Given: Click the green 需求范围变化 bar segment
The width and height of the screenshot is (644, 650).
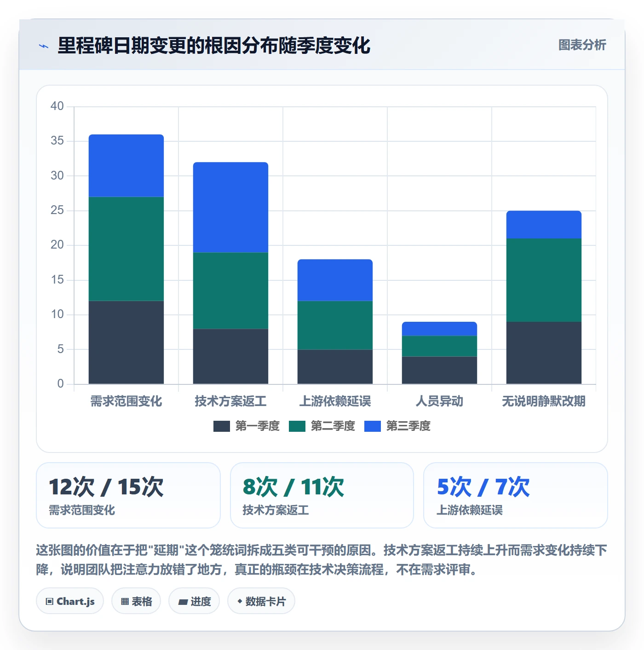Looking at the screenshot, I should pyautogui.click(x=126, y=249).
